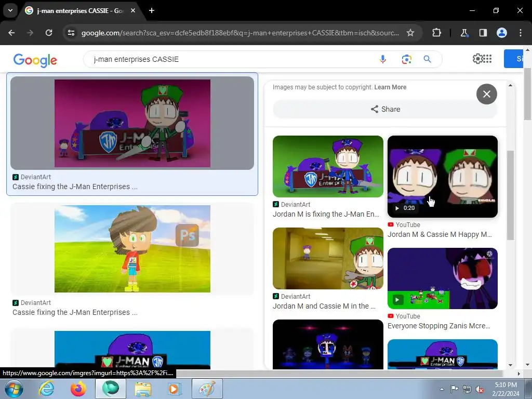
Task: Click the muted volume tray icon
Action: (480, 389)
